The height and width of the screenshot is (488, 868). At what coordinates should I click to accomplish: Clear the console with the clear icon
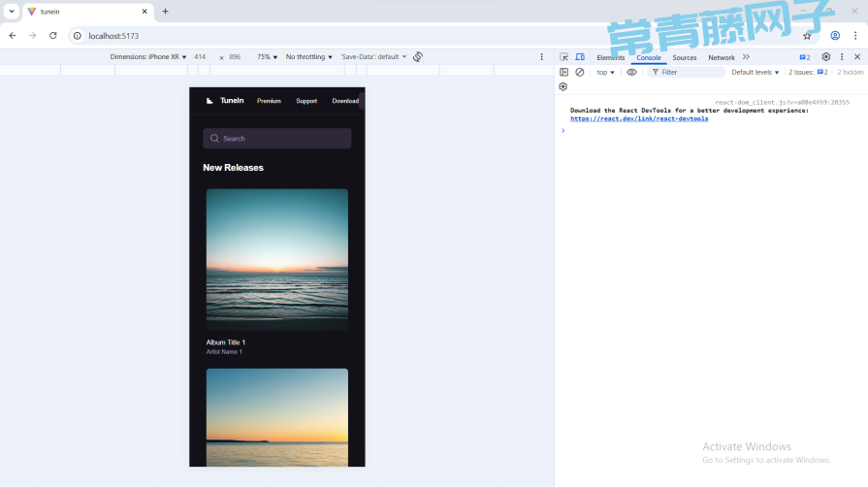coord(579,72)
